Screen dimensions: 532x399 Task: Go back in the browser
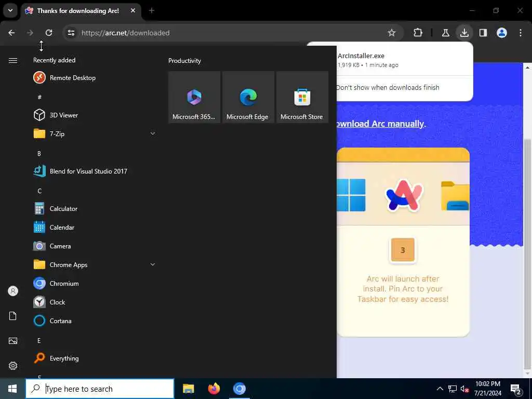[x=11, y=33]
